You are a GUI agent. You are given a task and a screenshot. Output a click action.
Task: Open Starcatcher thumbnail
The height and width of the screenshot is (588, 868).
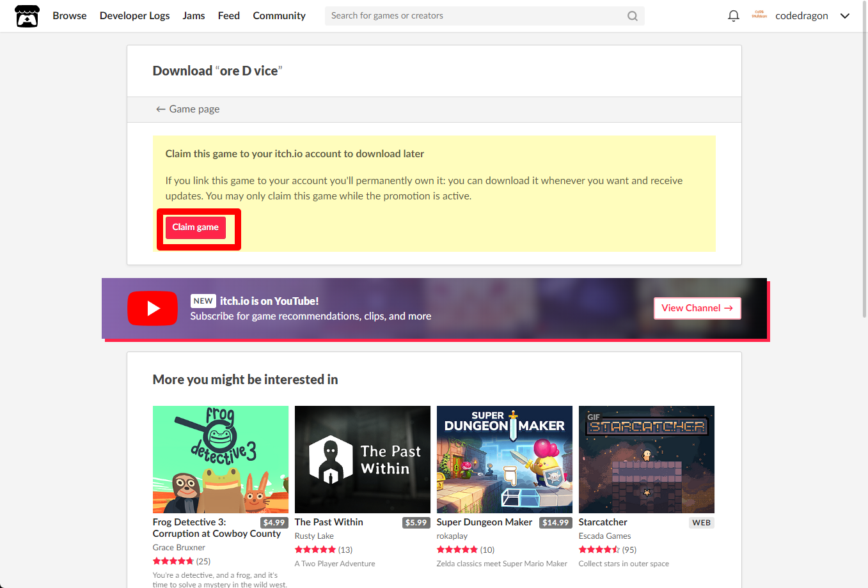click(x=647, y=460)
